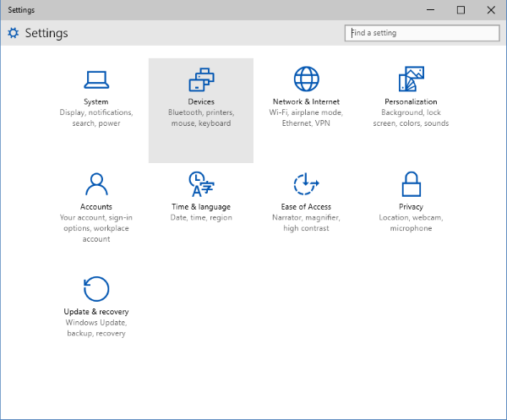Viewport: 507px width, 420px height.
Task: Click 'Location, webcam, microphone' description
Action: pyautogui.click(x=411, y=223)
